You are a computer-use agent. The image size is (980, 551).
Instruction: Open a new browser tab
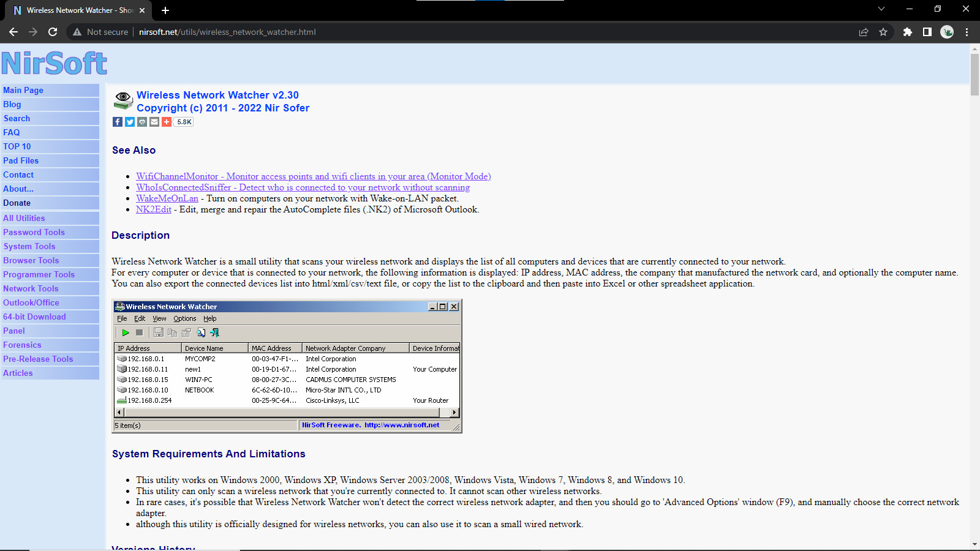(165, 10)
